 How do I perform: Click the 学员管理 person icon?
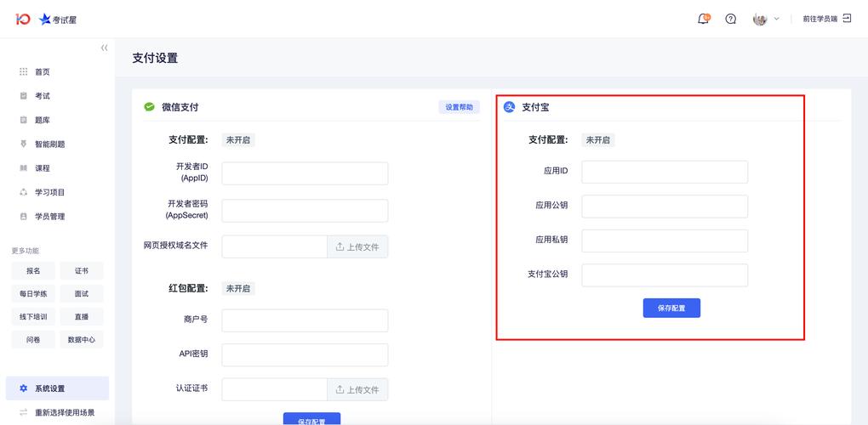tap(23, 217)
